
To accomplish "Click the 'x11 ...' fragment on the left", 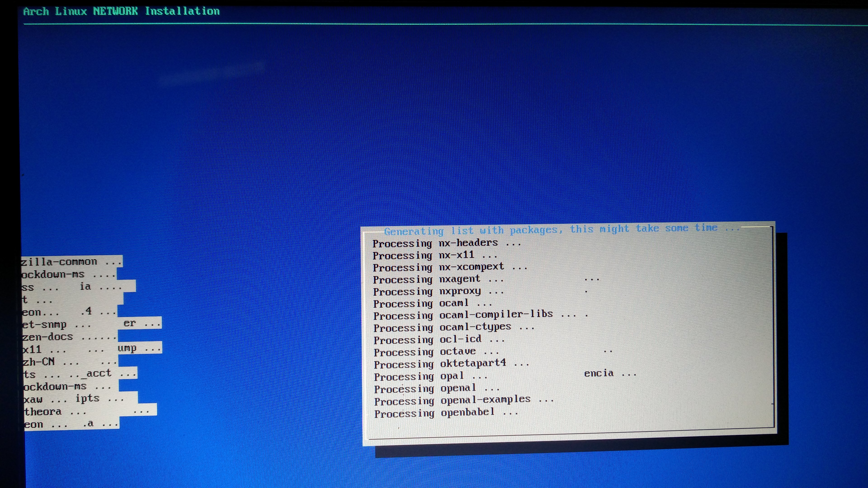I will point(44,350).
